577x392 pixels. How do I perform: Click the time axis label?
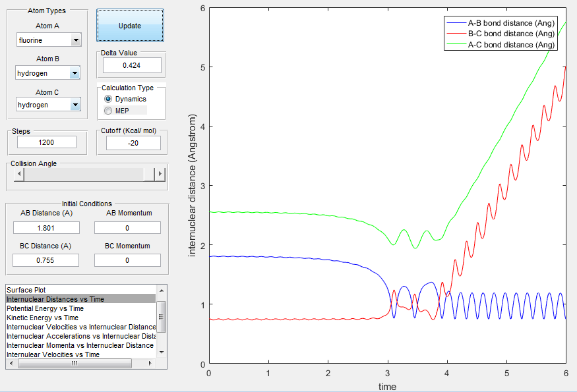(x=388, y=387)
